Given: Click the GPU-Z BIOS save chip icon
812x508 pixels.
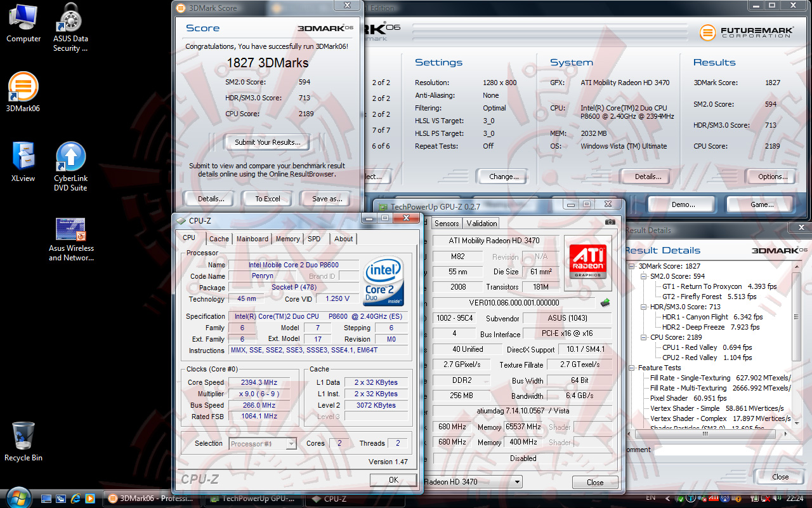Looking at the screenshot, I should coord(605,302).
